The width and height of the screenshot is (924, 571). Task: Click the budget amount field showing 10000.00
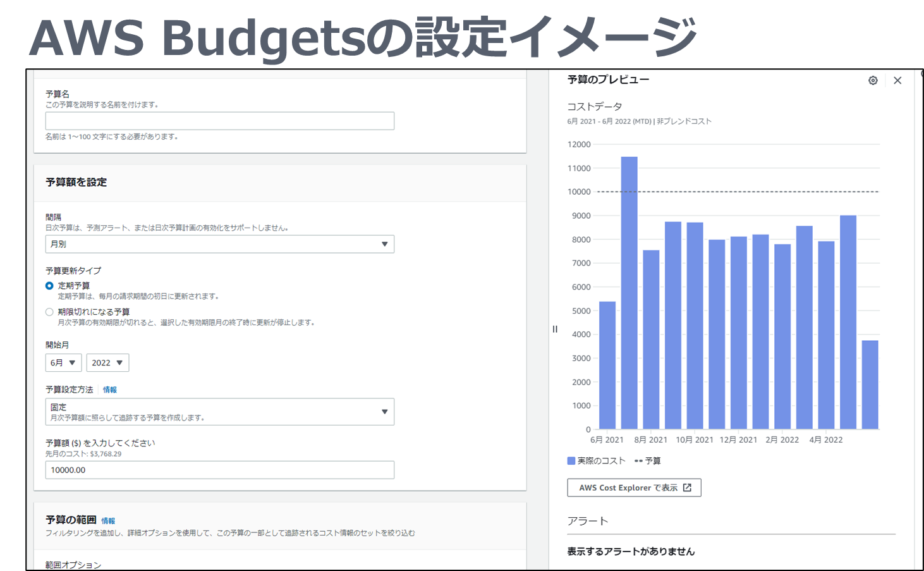coord(220,470)
